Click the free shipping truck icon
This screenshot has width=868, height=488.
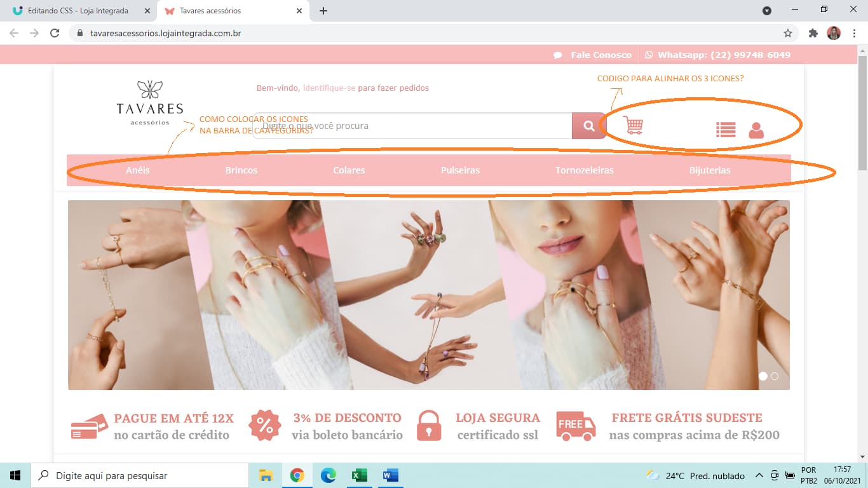pyautogui.click(x=576, y=426)
